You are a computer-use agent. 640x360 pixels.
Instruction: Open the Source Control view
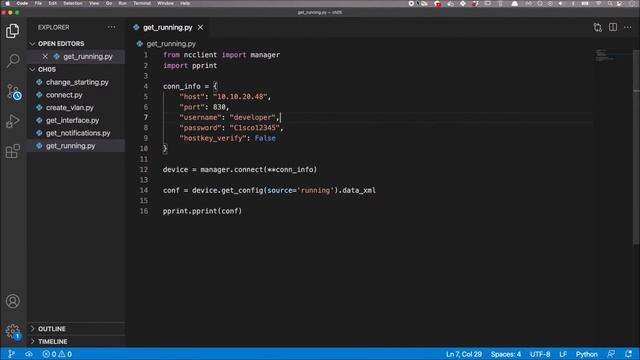pyautogui.click(x=13, y=92)
